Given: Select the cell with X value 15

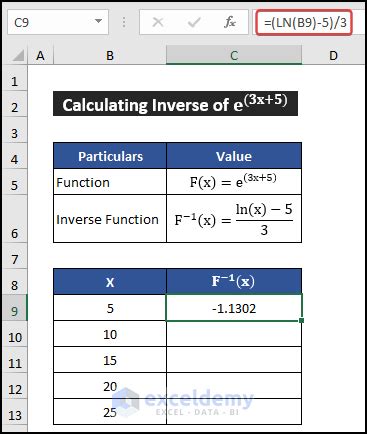Looking at the screenshot, I should (x=110, y=360).
